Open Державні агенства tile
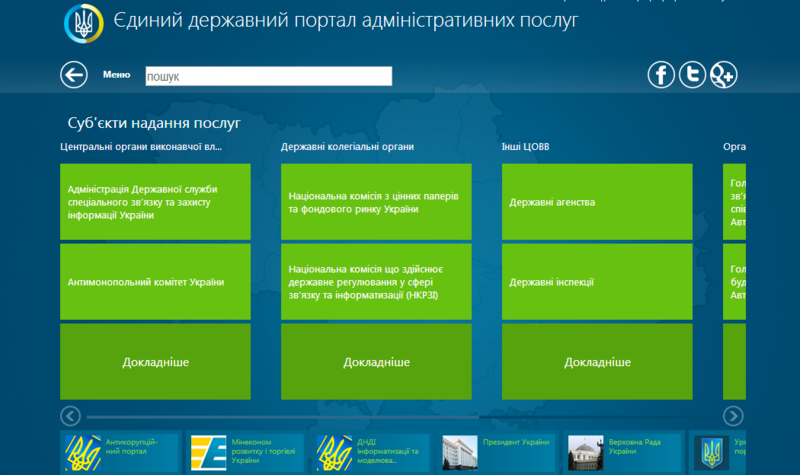This screenshot has width=800, height=475. click(597, 202)
